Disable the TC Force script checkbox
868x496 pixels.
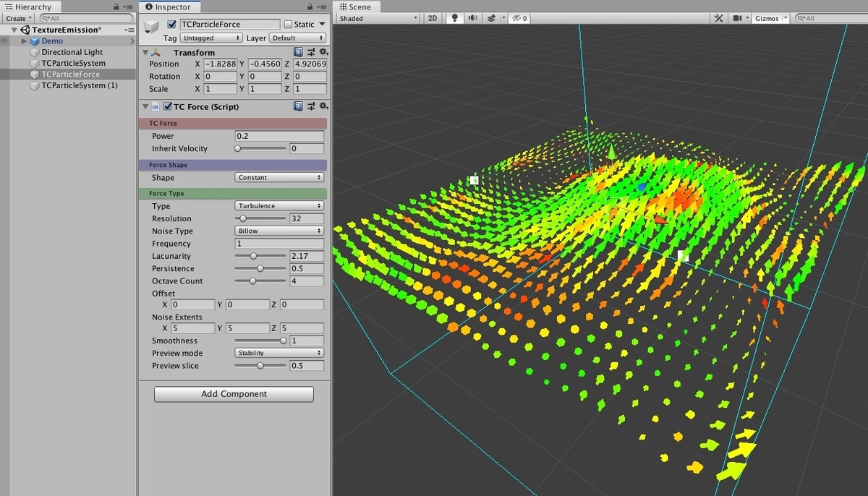(168, 106)
